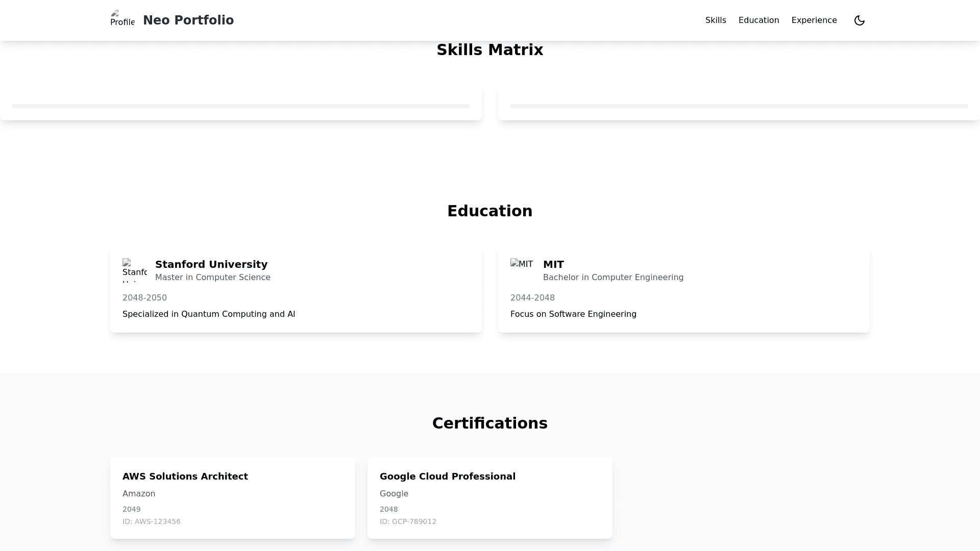Viewport: 980px width, 551px height.
Task: Click the Stanford University logo image
Action: (x=134, y=270)
